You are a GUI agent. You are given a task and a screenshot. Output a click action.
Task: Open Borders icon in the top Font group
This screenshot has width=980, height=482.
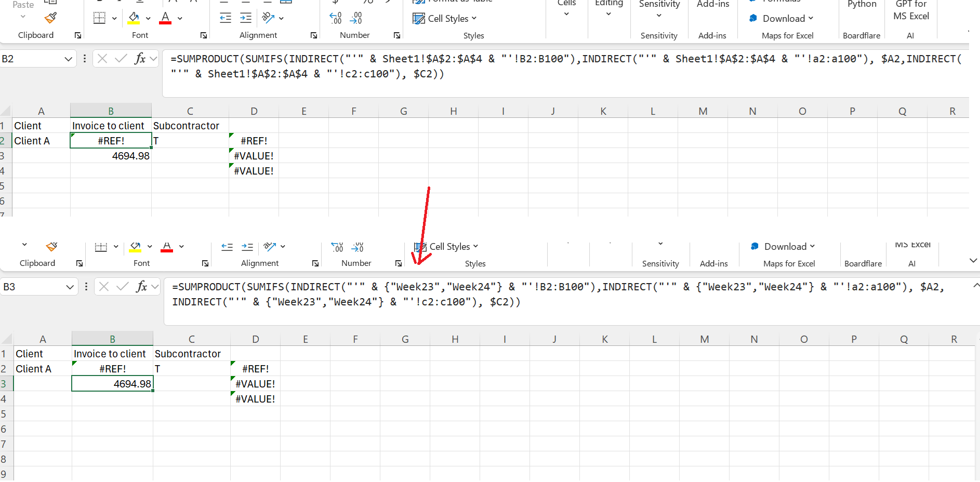[99, 18]
